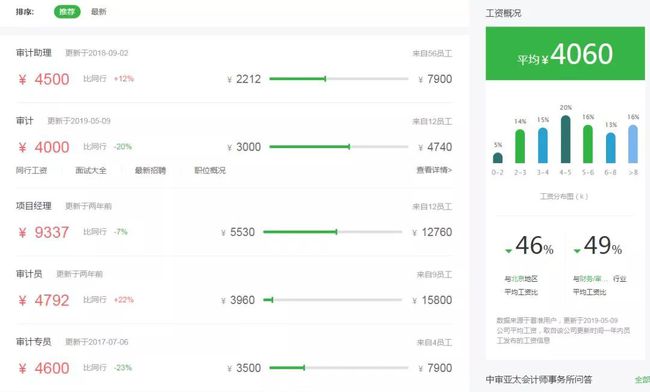Click the green 平均¥4060 salary banner
650x392 pixels.
tap(565, 53)
